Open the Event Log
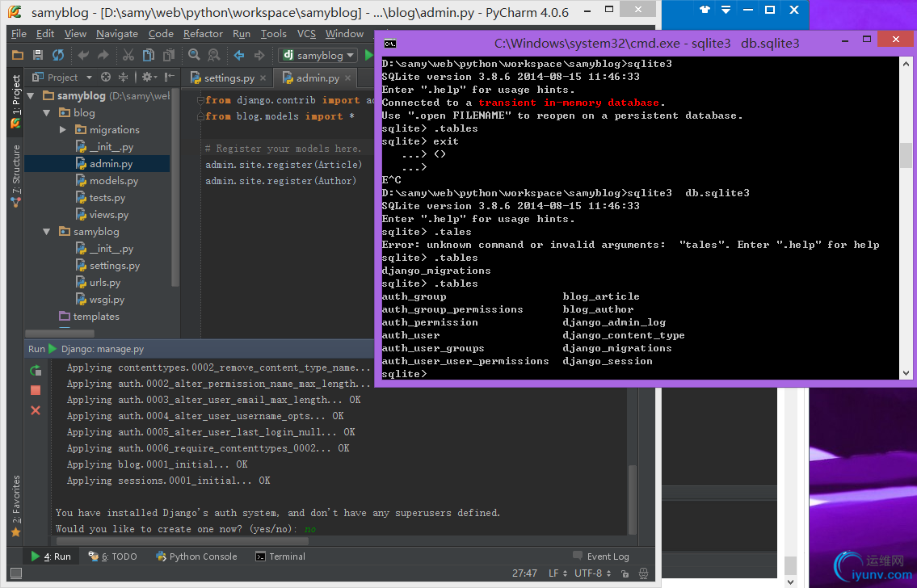The width and height of the screenshot is (917, 588). pos(601,556)
